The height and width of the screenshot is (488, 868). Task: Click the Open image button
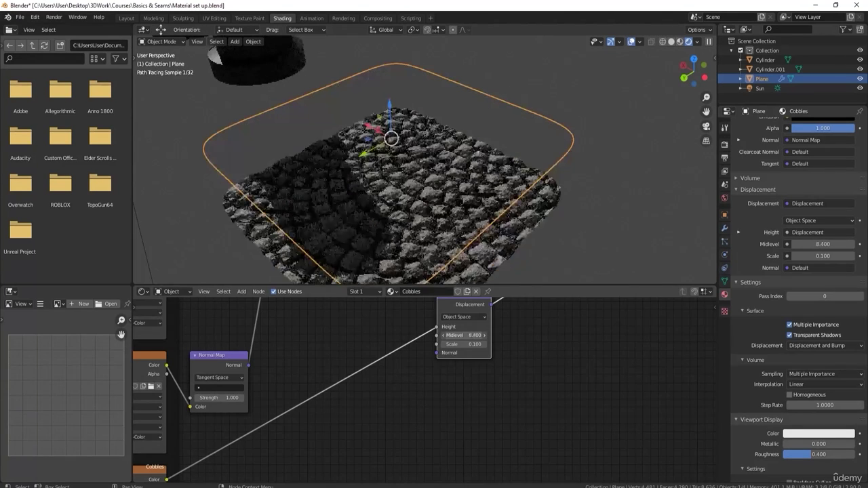pos(106,304)
